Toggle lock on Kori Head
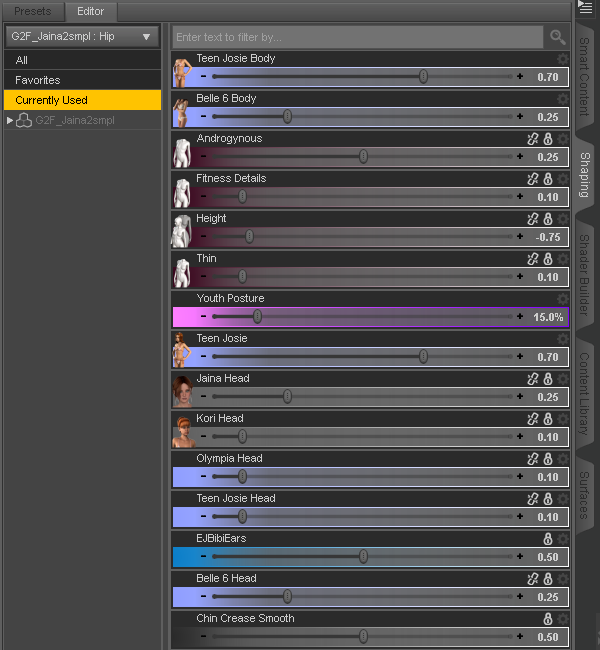 click(548, 419)
